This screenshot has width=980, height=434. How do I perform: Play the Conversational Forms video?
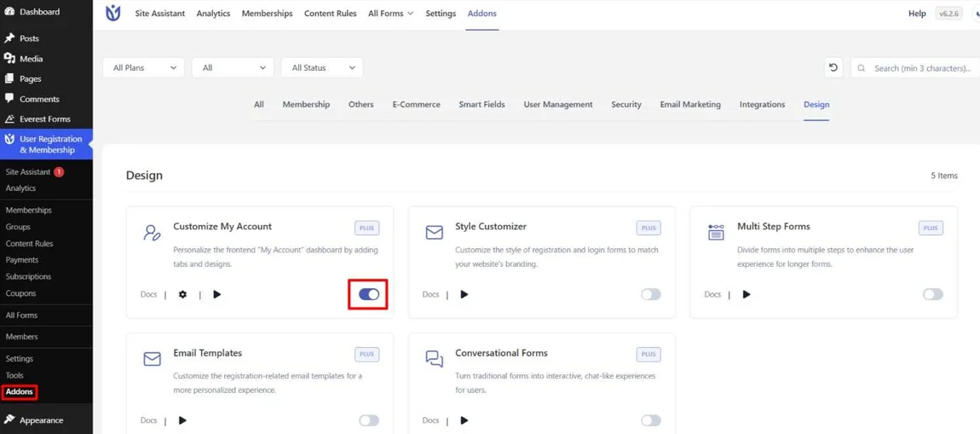tap(464, 420)
